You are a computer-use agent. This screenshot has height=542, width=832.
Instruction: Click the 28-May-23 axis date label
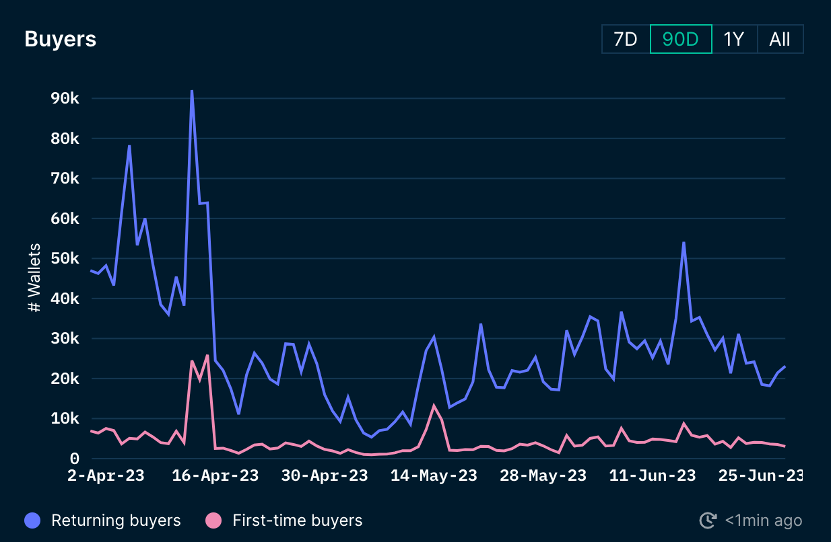pos(543,476)
